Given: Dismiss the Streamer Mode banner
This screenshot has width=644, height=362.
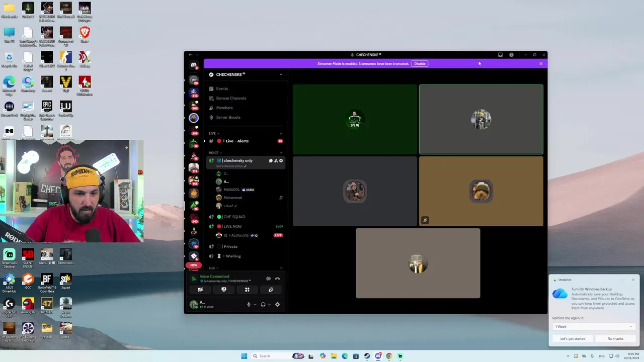Looking at the screenshot, I should pos(541,63).
